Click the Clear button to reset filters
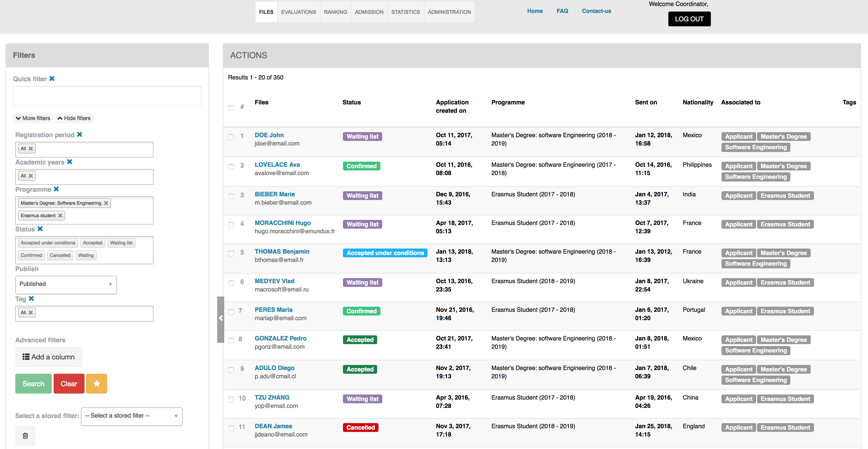868x449 pixels. (x=69, y=384)
